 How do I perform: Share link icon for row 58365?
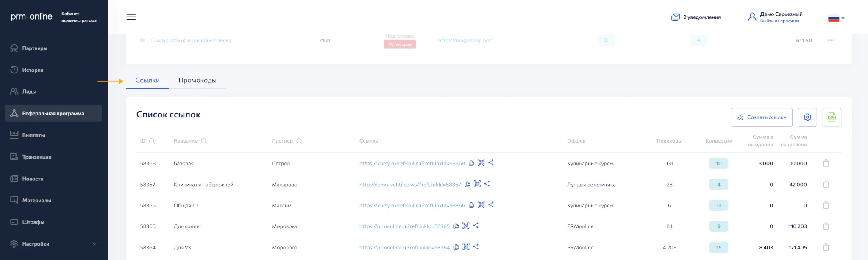pos(476,226)
